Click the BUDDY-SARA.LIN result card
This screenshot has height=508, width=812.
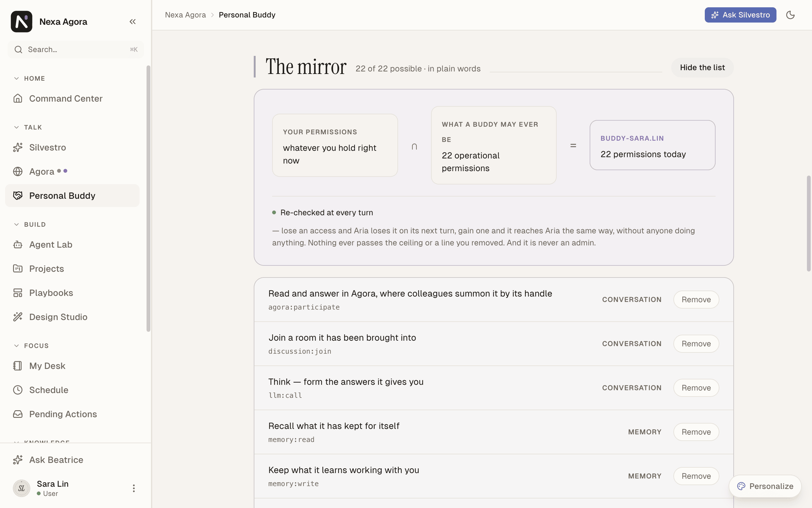652,145
